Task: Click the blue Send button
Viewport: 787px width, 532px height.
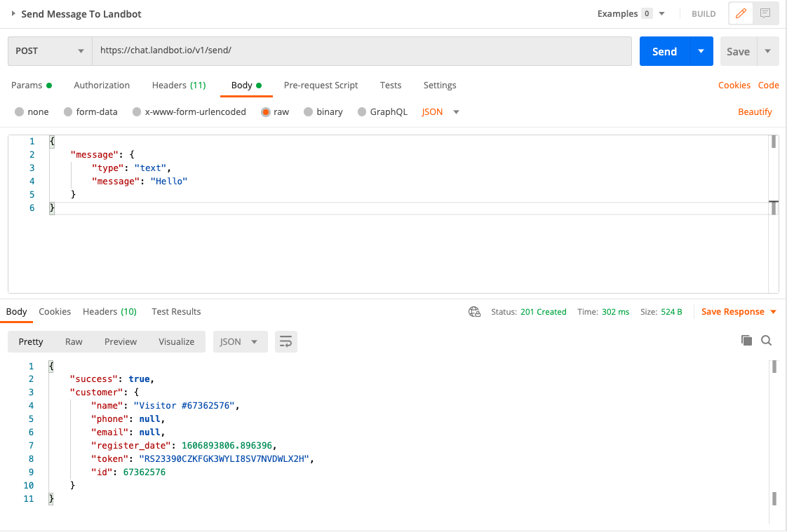Action: pos(664,51)
